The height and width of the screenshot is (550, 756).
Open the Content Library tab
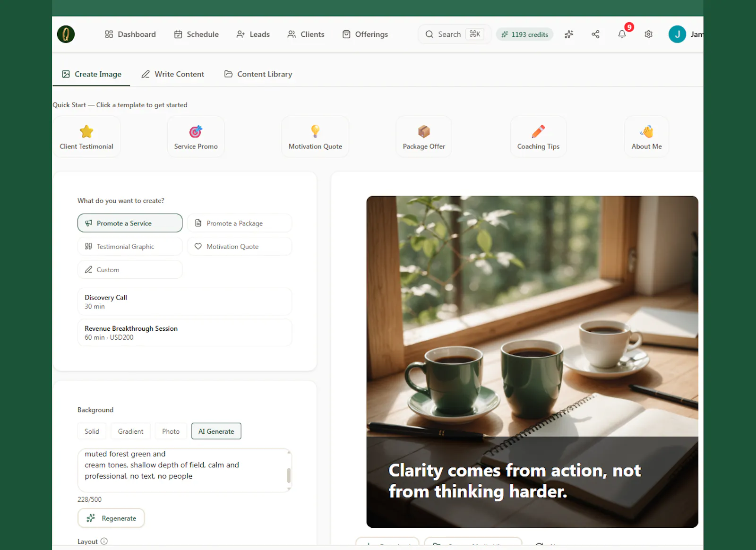click(x=258, y=74)
